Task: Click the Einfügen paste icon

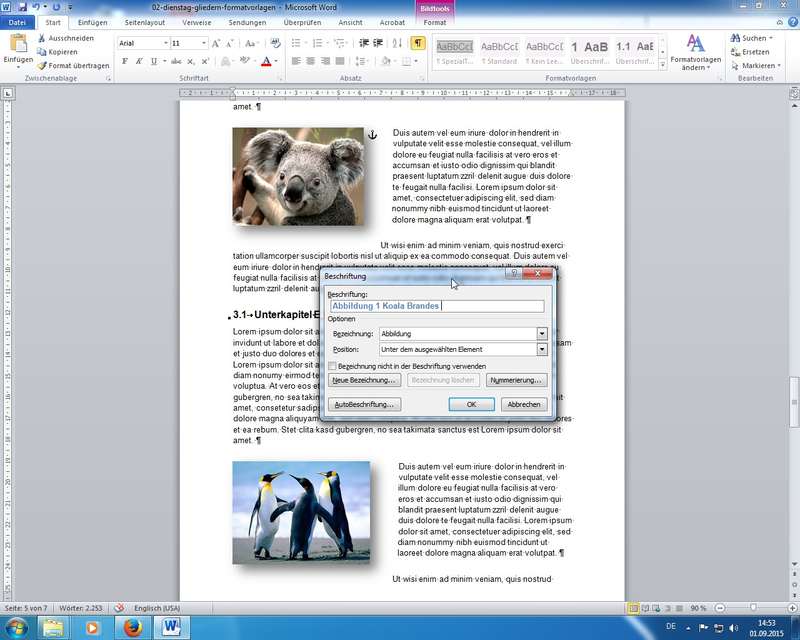Action: pos(18,45)
